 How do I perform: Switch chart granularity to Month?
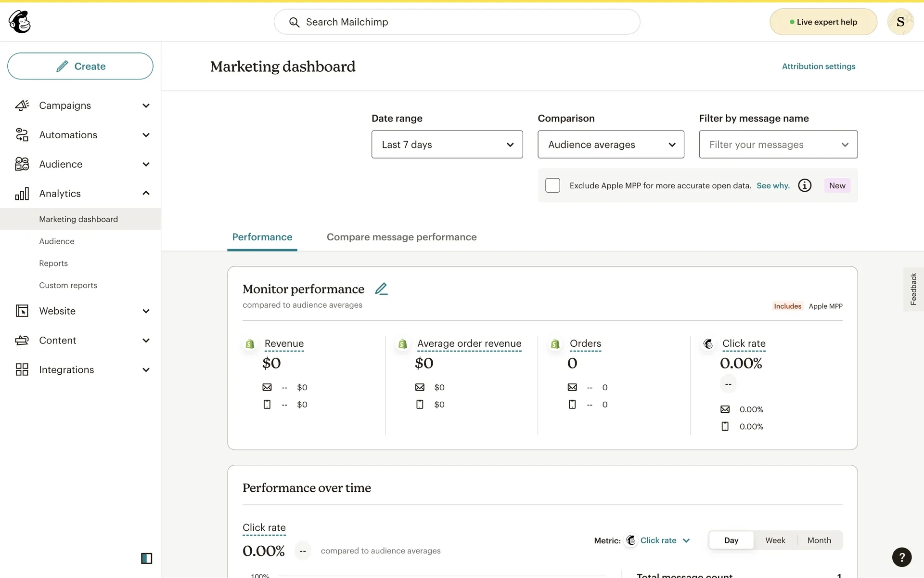point(819,540)
